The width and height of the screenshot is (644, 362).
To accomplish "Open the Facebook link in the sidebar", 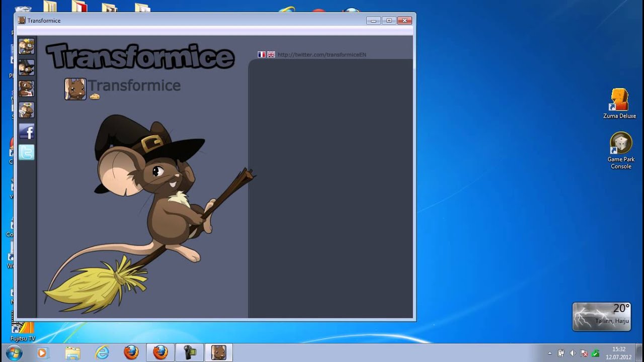I will point(27,131).
